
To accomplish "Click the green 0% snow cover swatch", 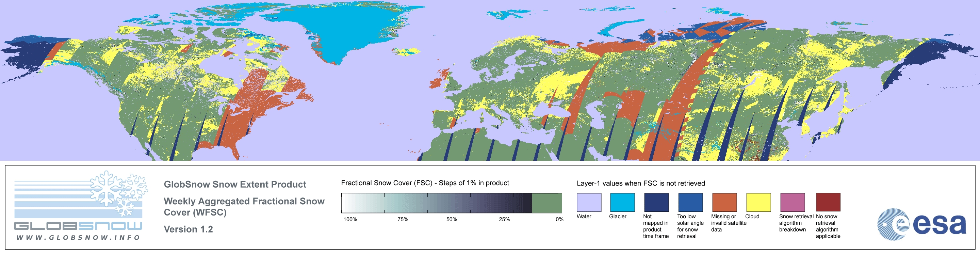I will pyautogui.click(x=547, y=203).
